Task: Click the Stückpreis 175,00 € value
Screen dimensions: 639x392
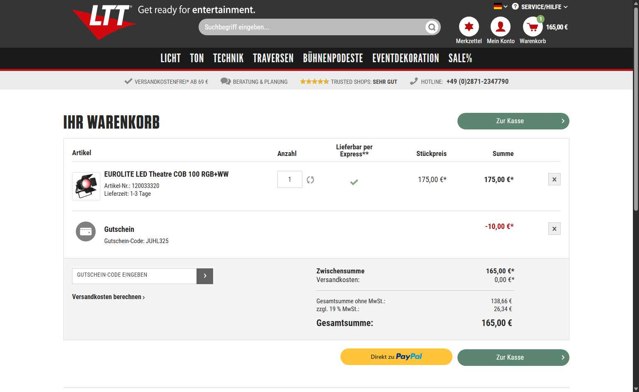Action: pos(432,179)
